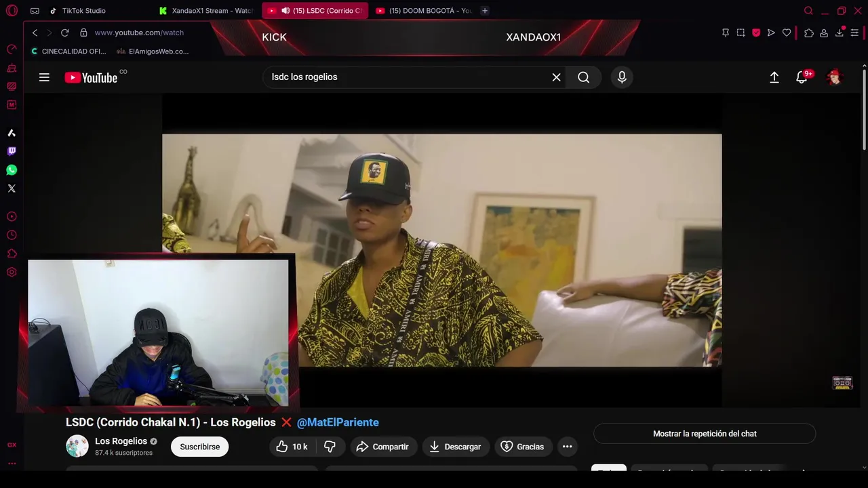This screenshot has width=868, height=488.
Task: Open the Opera GX main menu logo
Action: [x=12, y=11]
